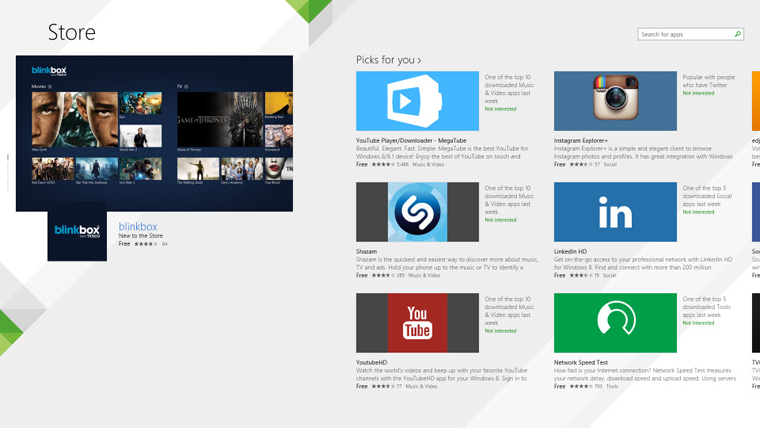This screenshot has height=428, width=760.
Task: Click the Network Speed Test description text
Action: [x=645, y=374]
